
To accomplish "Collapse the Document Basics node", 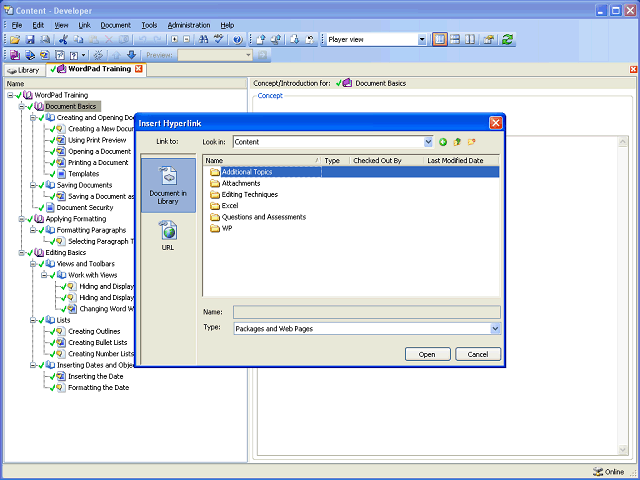I will (x=22, y=107).
